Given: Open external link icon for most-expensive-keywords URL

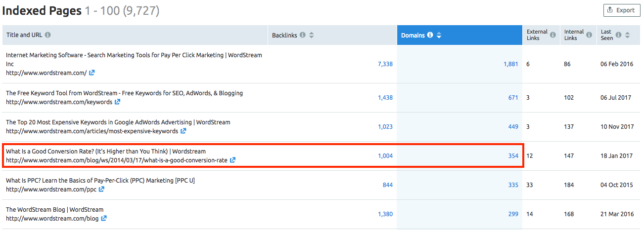Looking at the screenshot, I should click(183, 131).
